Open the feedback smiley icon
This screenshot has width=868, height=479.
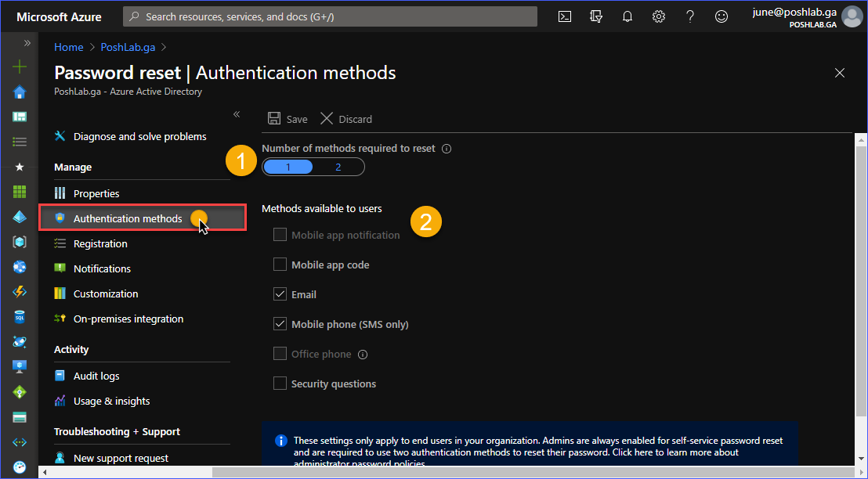(x=722, y=16)
